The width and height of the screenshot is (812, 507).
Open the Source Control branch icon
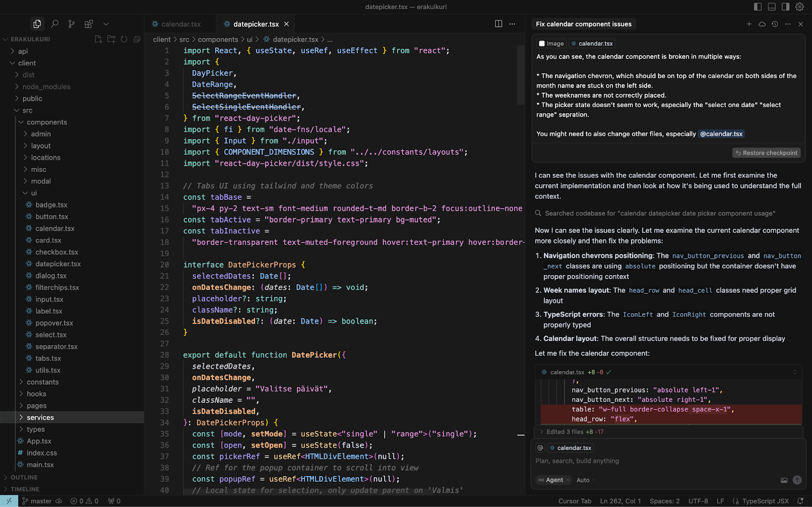(x=72, y=24)
